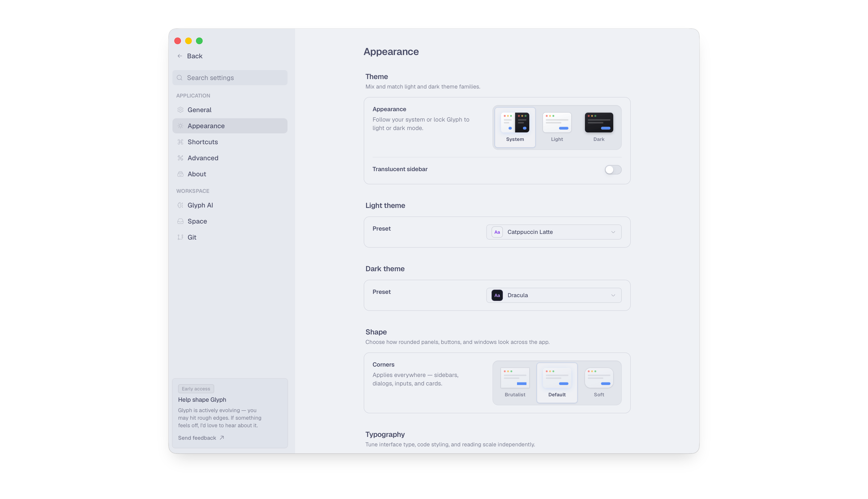Click the Appearance sun icon

tap(180, 126)
